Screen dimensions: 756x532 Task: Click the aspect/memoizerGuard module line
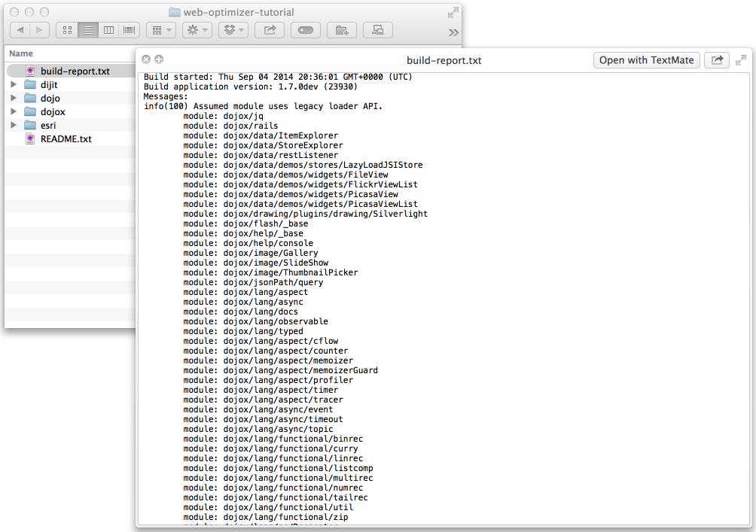point(281,370)
